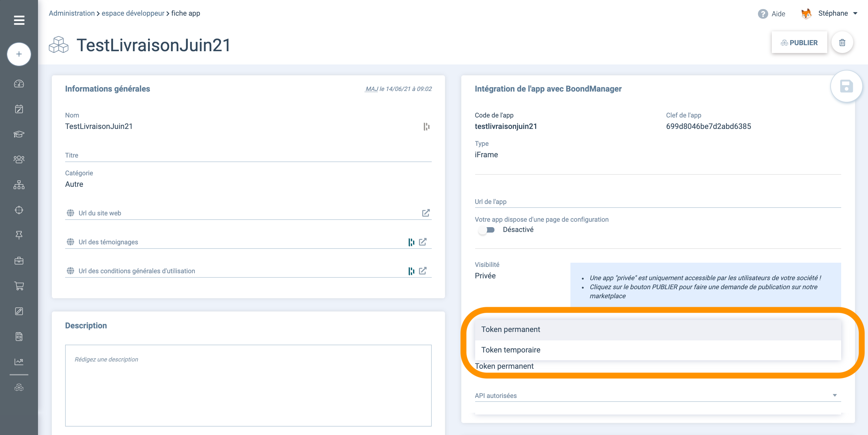Screen dimensions: 868x435
Task: Click the Stéphane user name
Action: tap(833, 13)
